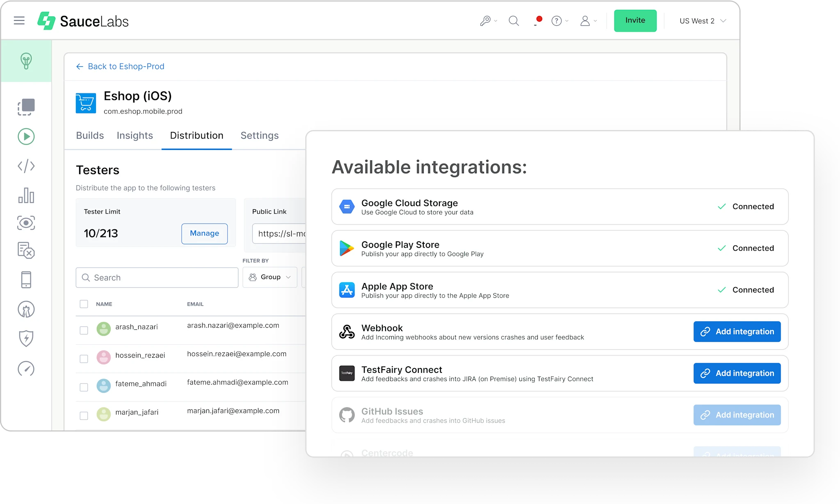Click Google Play Store Connected status
This screenshot has height=504, width=840.
point(746,248)
